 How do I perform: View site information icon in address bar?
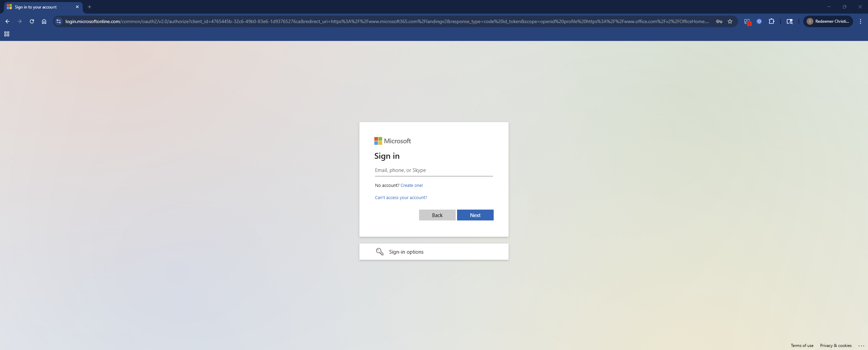pos(59,21)
